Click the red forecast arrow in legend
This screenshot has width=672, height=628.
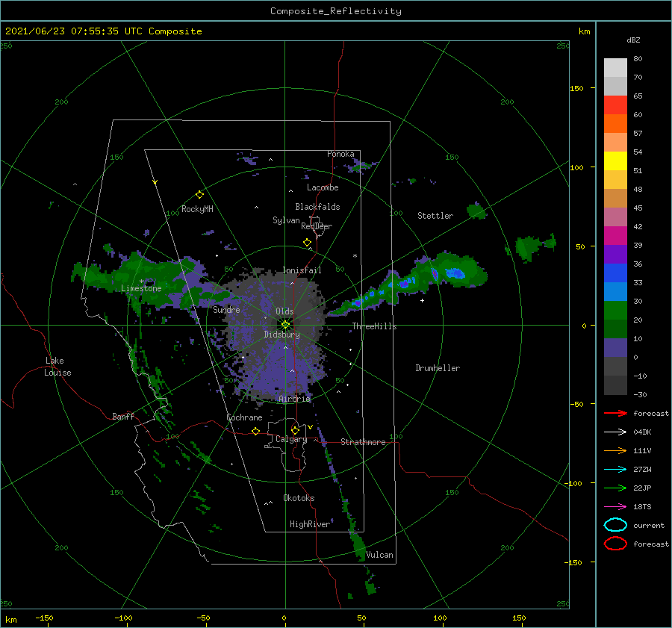point(615,413)
